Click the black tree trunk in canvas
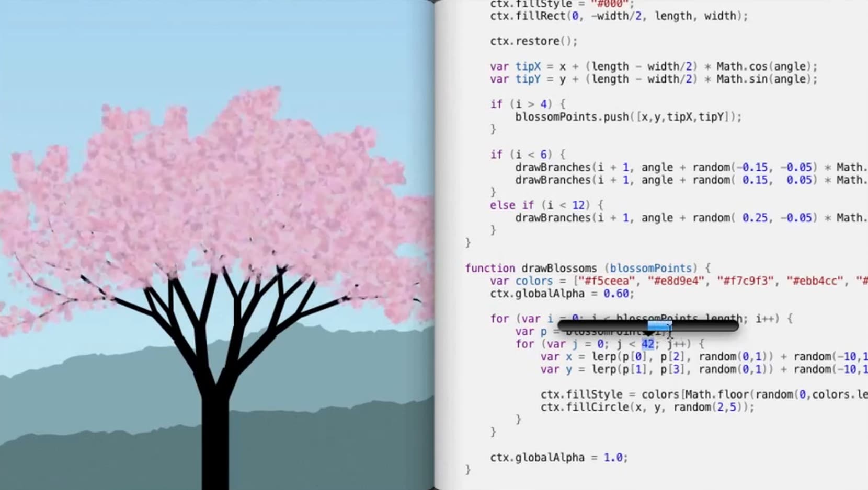This screenshot has height=490, width=868. pyautogui.click(x=215, y=434)
